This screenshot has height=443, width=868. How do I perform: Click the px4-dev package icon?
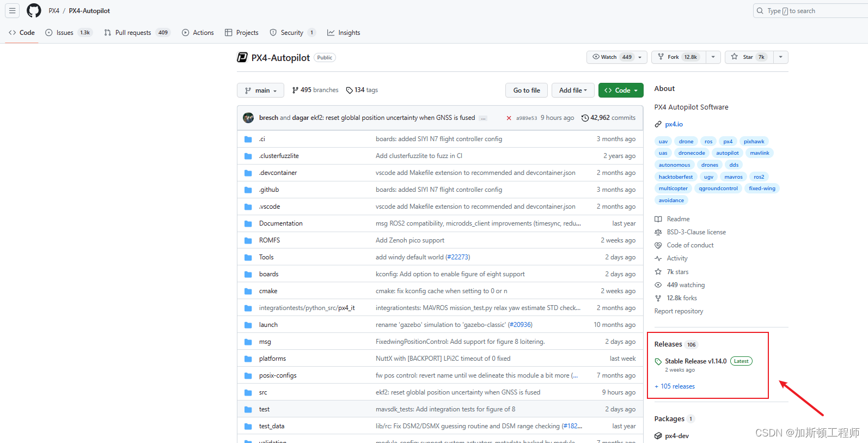(x=658, y=436)
